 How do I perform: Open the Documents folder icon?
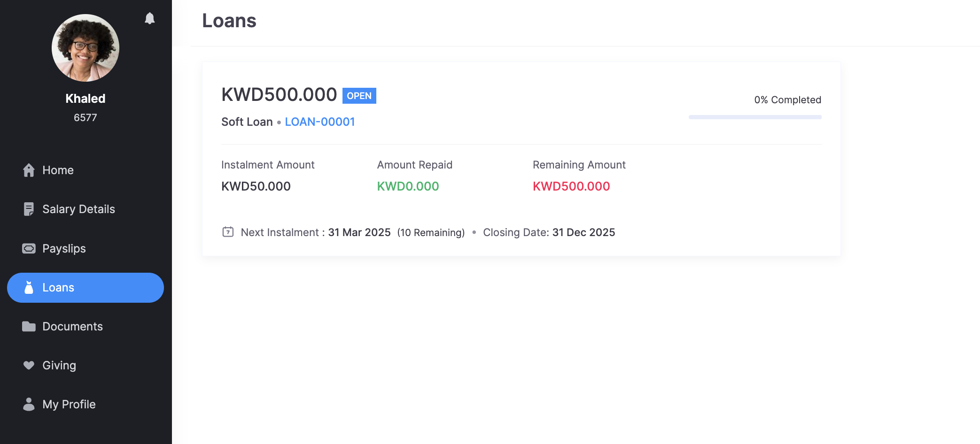(29, 326)
